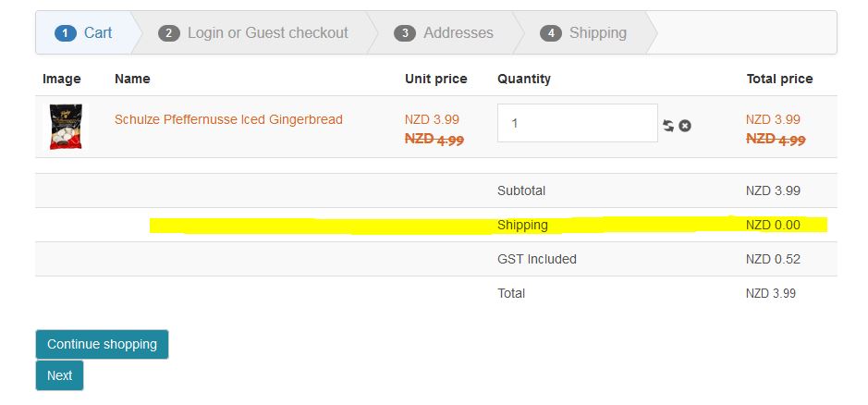Focus the quantity input field

click(577, 123)
